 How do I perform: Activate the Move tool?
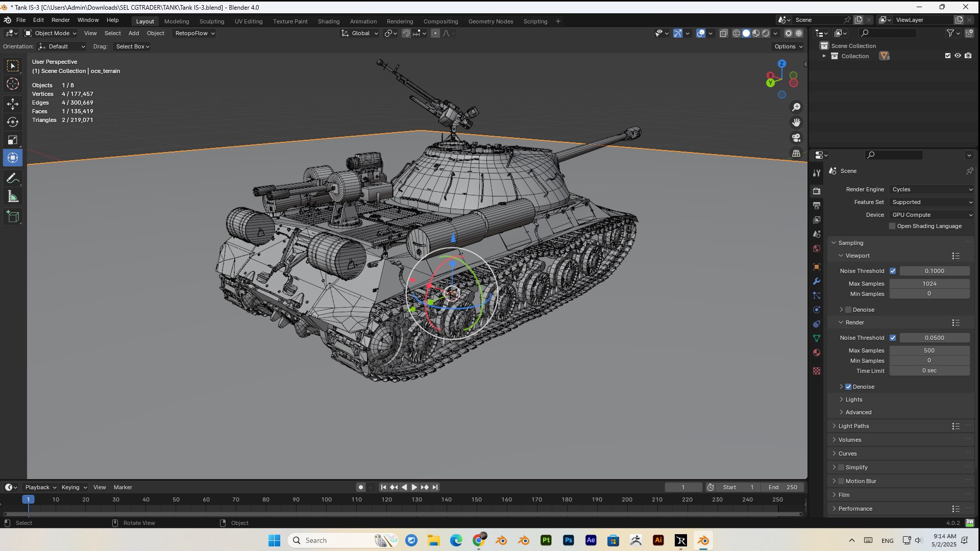[13, 104]
